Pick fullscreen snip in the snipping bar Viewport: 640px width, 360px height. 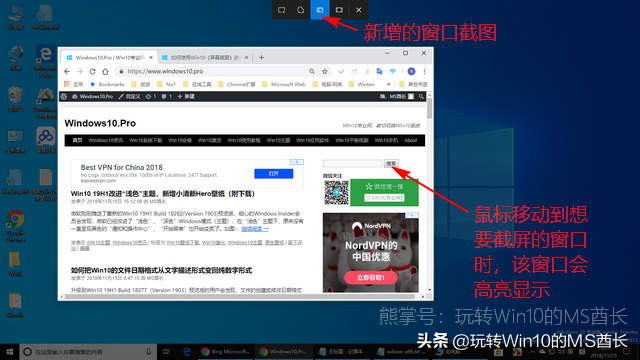[339, 10]
